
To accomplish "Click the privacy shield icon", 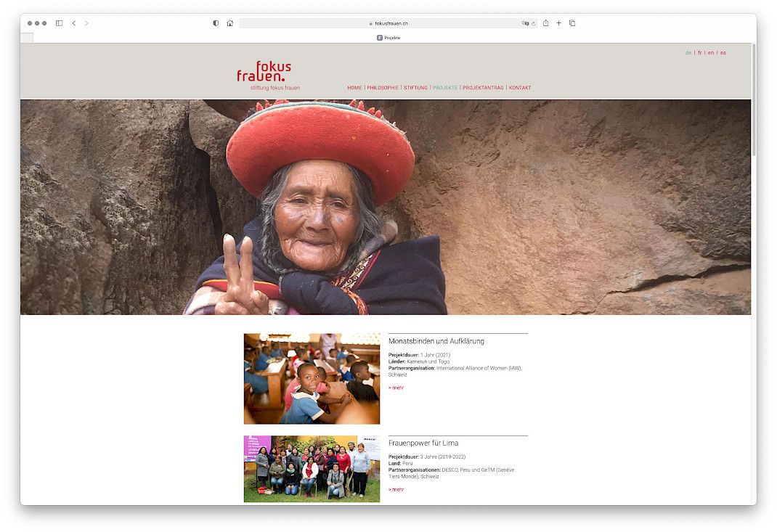I will pos(216,23).
